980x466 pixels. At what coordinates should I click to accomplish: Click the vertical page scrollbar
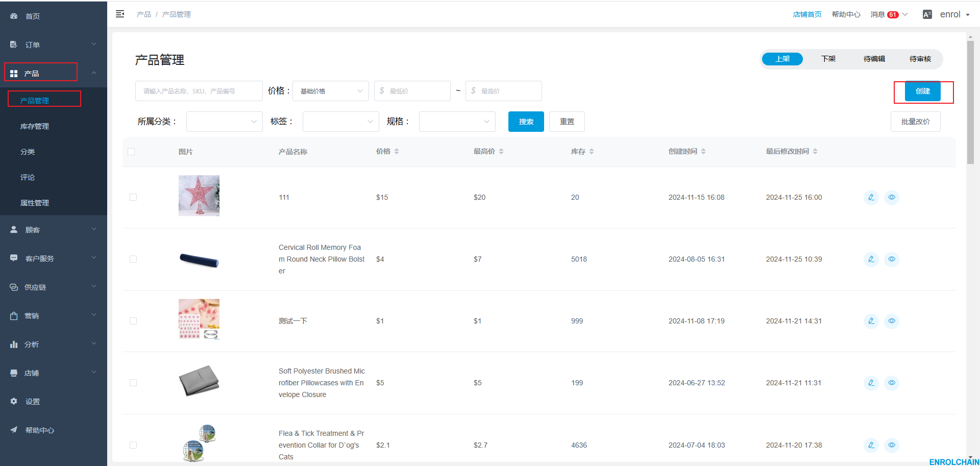[970, 102]
